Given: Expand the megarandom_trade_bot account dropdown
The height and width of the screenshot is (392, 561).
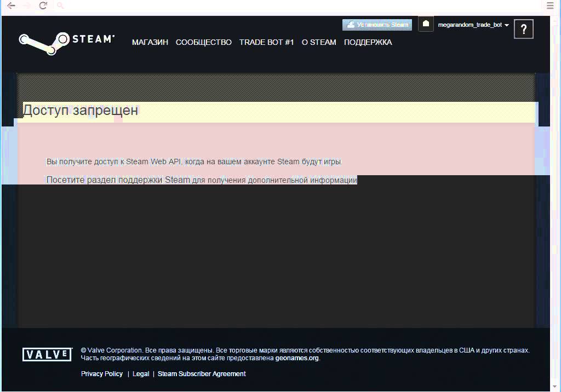Looking at the screenshot, I should point(473,25).
